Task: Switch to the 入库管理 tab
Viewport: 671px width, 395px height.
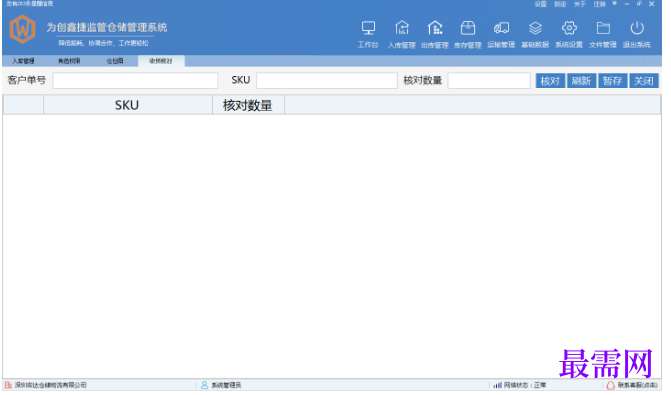Action: click(x=23, y=61)
